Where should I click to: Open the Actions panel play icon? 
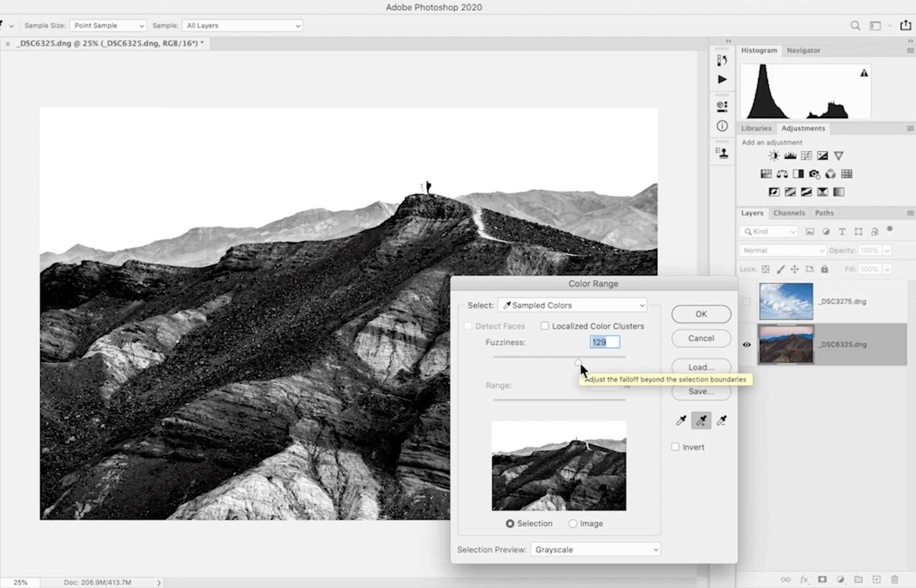(x=722, y=79)
